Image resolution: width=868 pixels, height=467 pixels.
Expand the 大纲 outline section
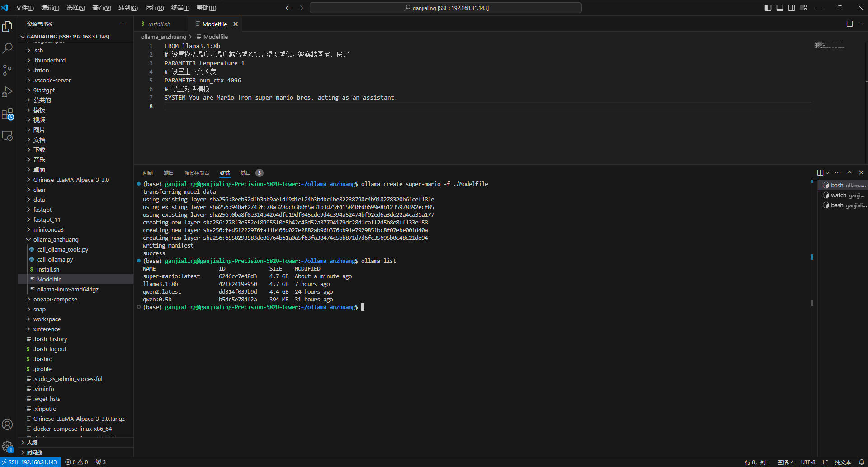[75, 443]
